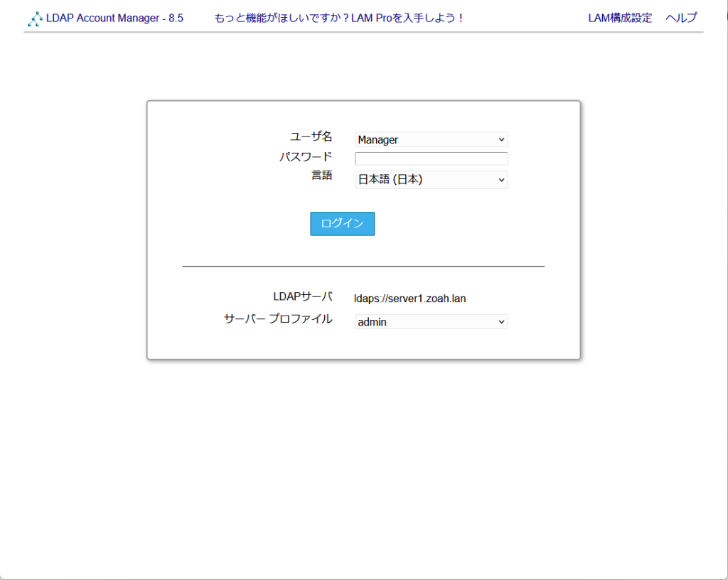This screenshot has height=580, width=728.
Task: Click the chevron arrow on the Manager dropdown
Action: tap(501, 140)
